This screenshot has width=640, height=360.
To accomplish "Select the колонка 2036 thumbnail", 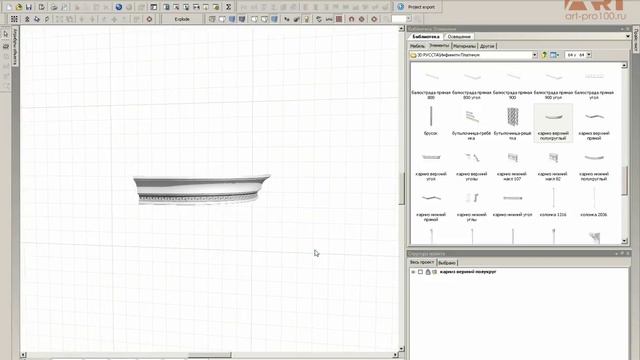I will coord(594,202).
